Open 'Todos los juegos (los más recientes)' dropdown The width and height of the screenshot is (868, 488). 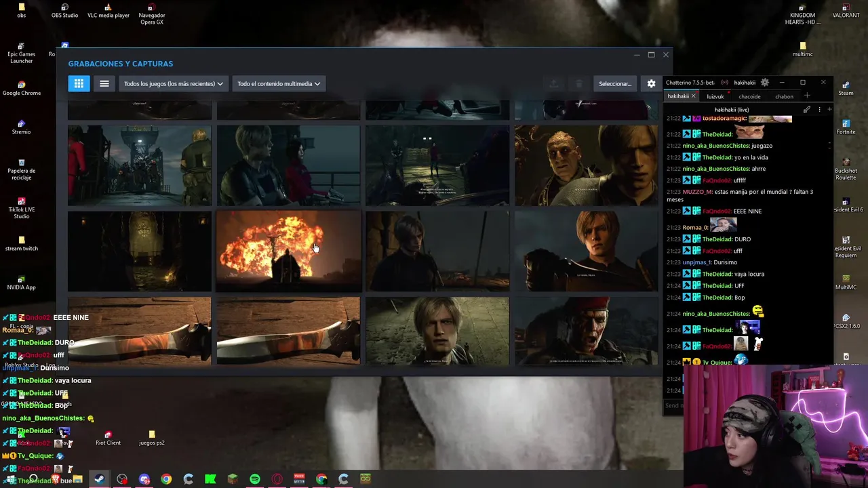point(174,83)
